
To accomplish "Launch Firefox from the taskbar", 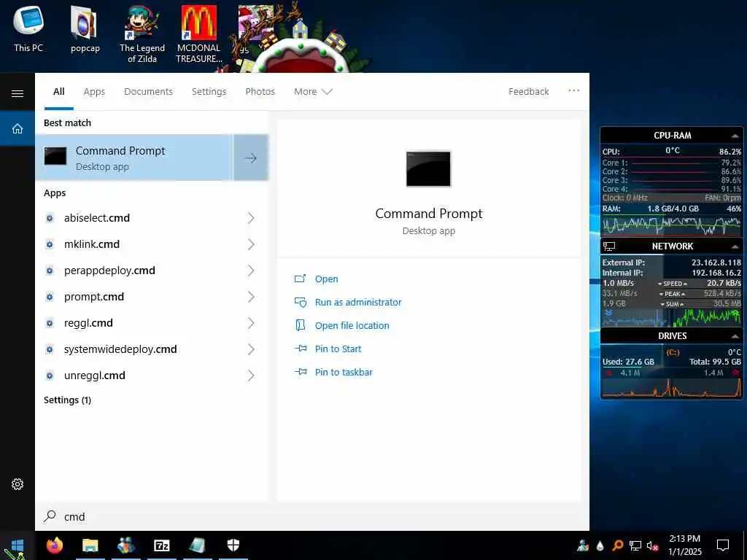I will [54, 545].
